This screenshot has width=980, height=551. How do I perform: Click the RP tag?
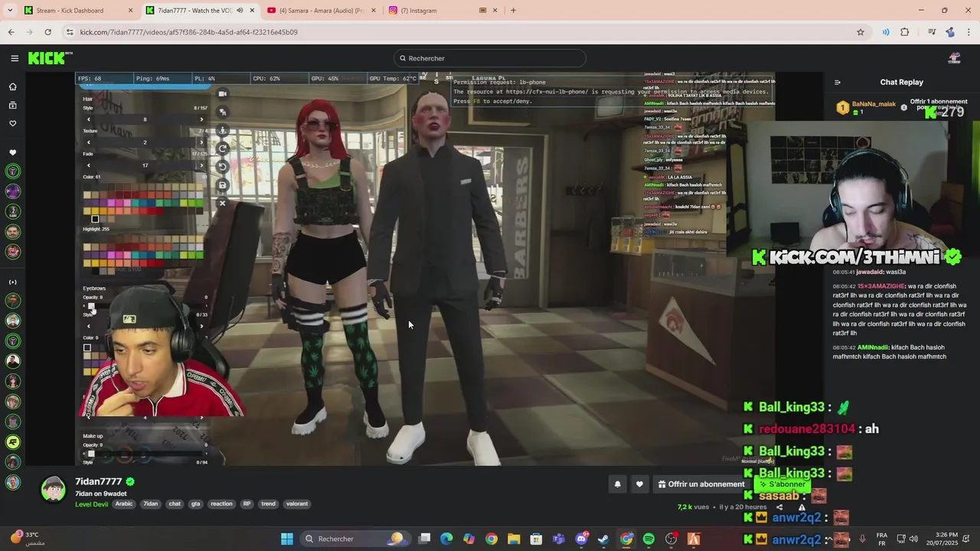pyautogui.click(x=247, y=504)
